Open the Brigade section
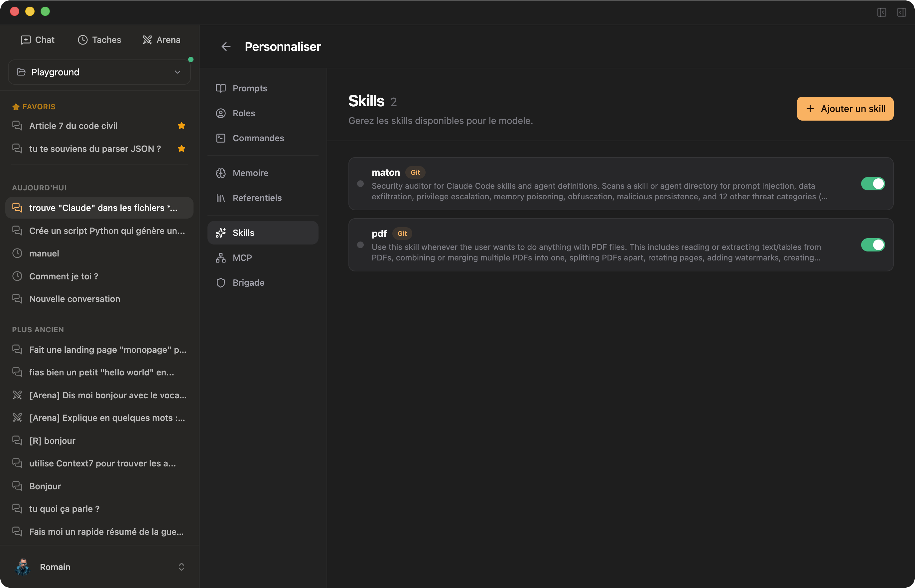Screen dimensions: 915x588 248,283
